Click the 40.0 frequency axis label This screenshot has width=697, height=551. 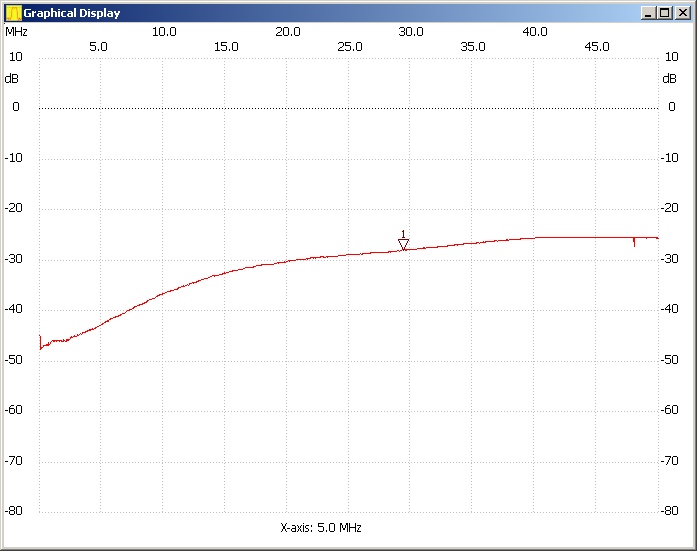(535, 31)
